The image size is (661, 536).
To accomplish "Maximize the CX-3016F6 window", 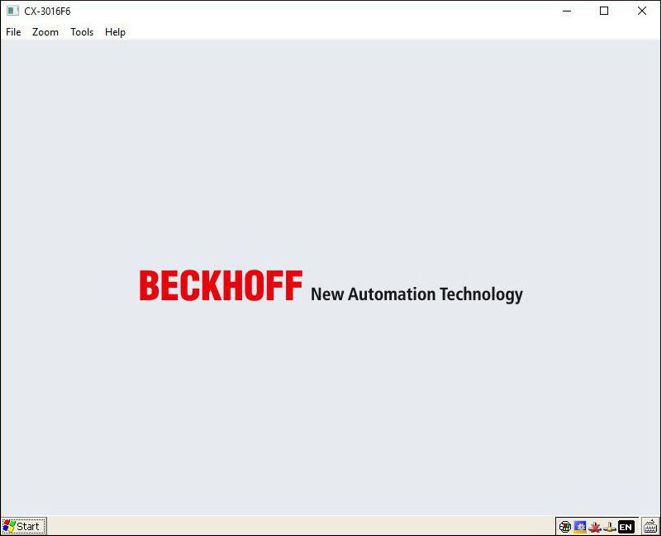I will tap(604, 11).
